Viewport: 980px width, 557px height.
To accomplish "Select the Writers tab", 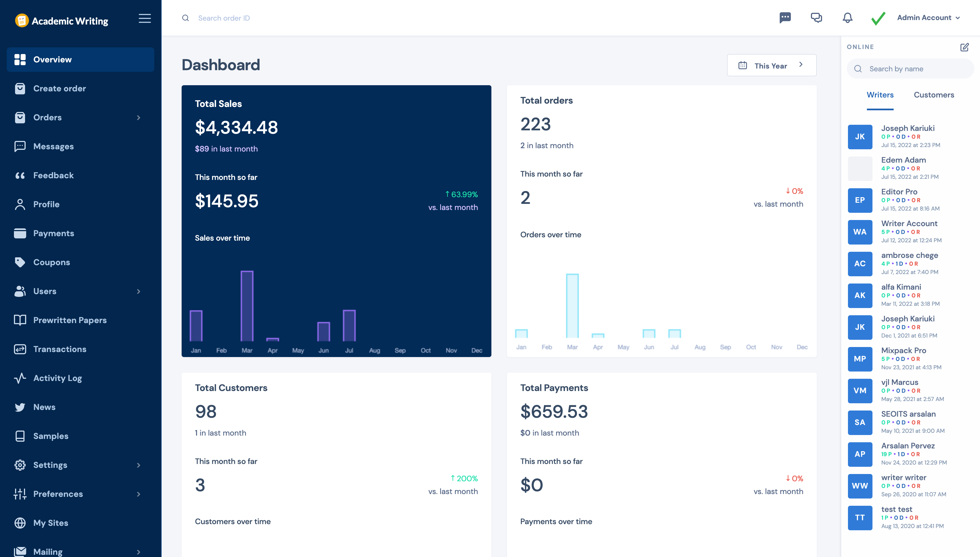I will click(880, 94).
